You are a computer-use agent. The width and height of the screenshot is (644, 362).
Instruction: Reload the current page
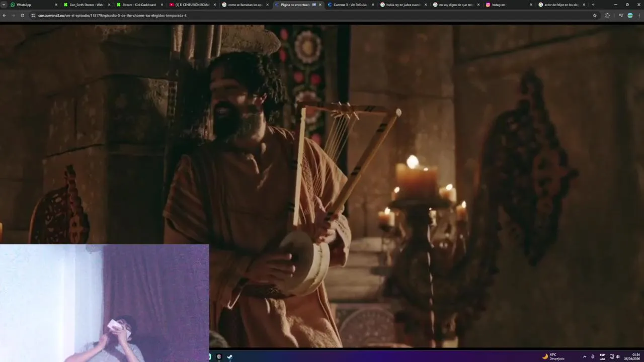click(22, 16)
